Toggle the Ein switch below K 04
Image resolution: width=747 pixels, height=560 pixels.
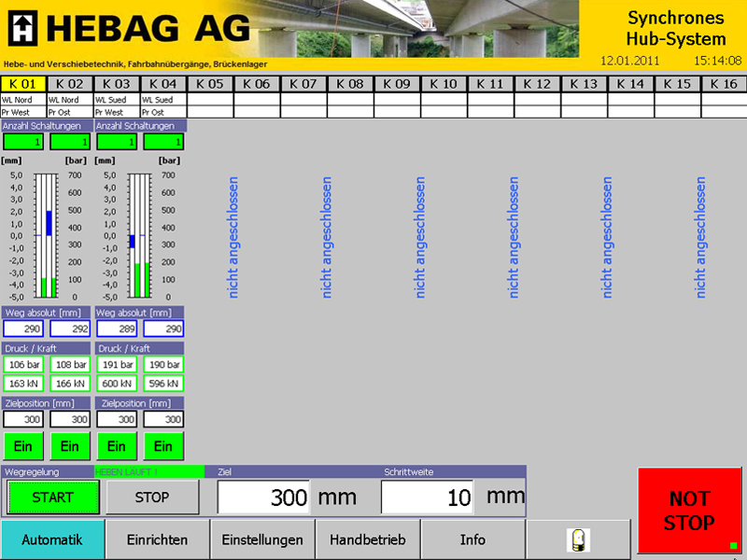pos(163,446)
